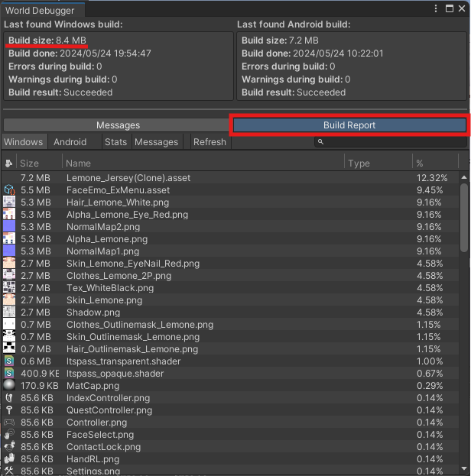
Task: Select Tex_WhiteBlack.png file name
Action: (110, 288)
